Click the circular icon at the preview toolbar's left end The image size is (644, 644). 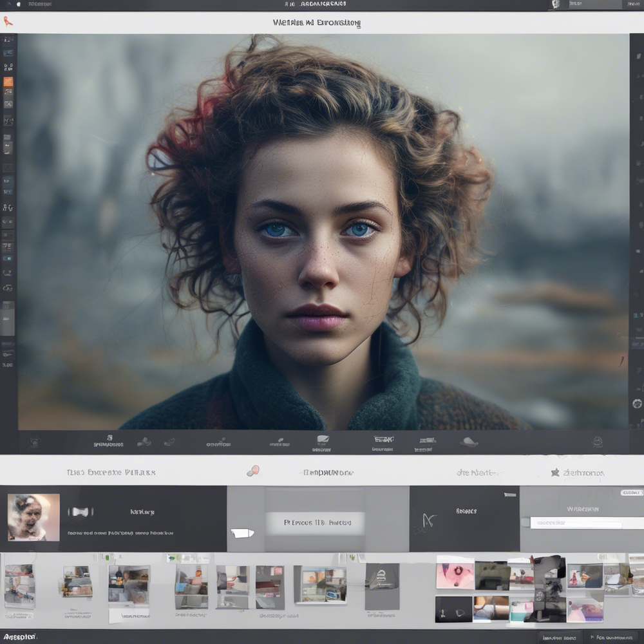[x=35, y=442]
